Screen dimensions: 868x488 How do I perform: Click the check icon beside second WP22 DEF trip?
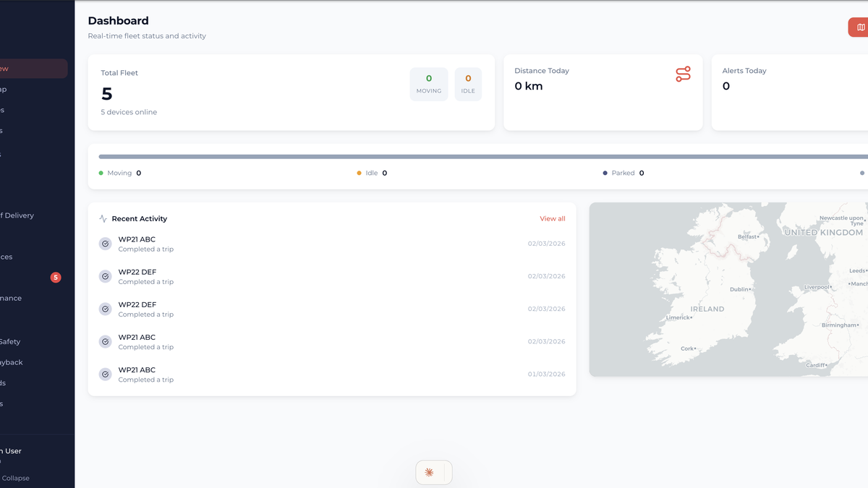click(x=105, y=309)
